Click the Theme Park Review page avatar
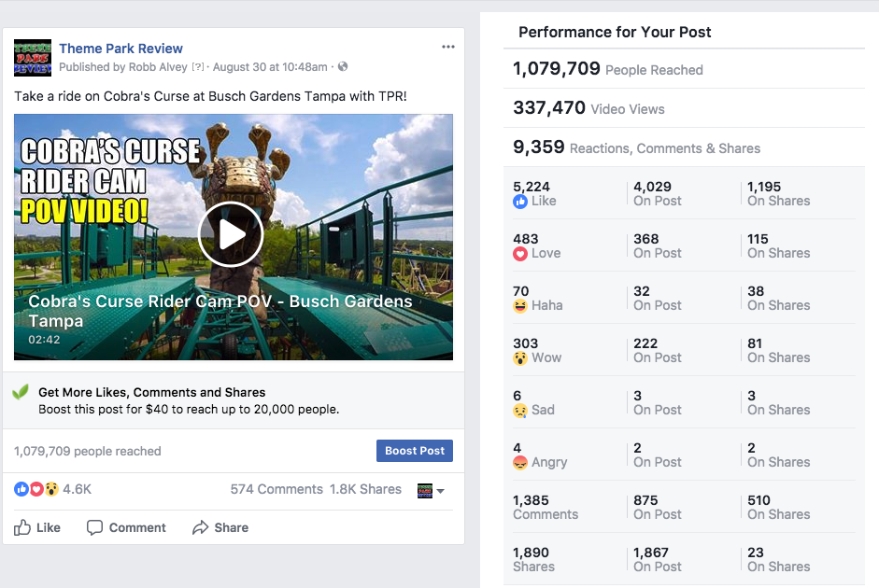The width and height of the screenshot is (879, 588). pyautogui.click(x=33, y=57)
